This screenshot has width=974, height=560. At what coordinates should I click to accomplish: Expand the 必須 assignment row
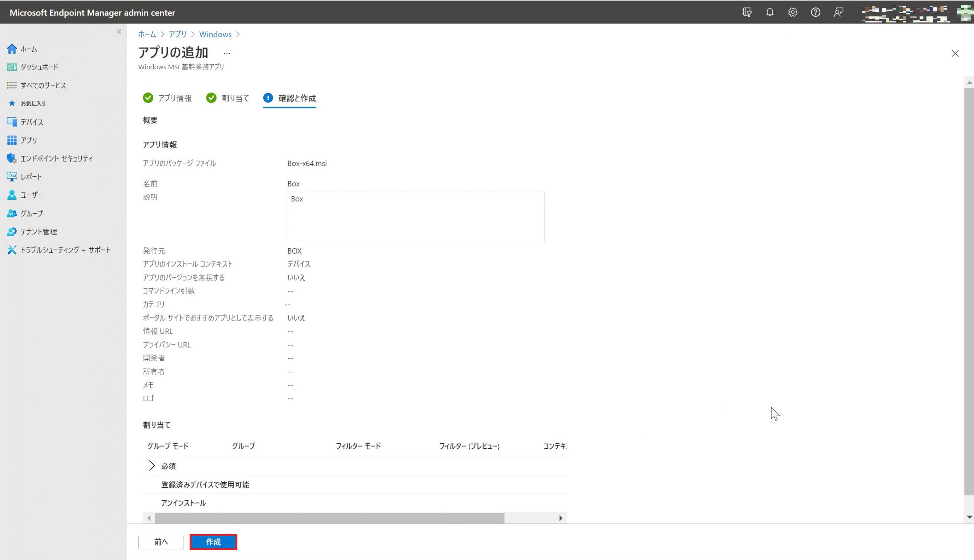click(152, 466)
